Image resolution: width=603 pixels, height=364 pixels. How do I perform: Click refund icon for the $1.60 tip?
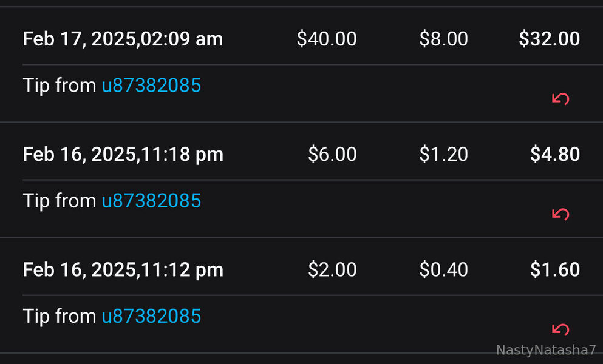click(x=560, y=329)
